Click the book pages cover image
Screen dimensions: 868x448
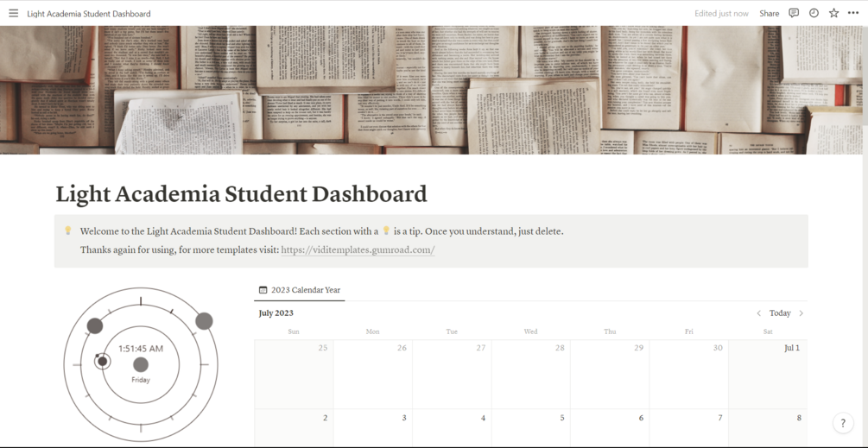pos(434,89)
